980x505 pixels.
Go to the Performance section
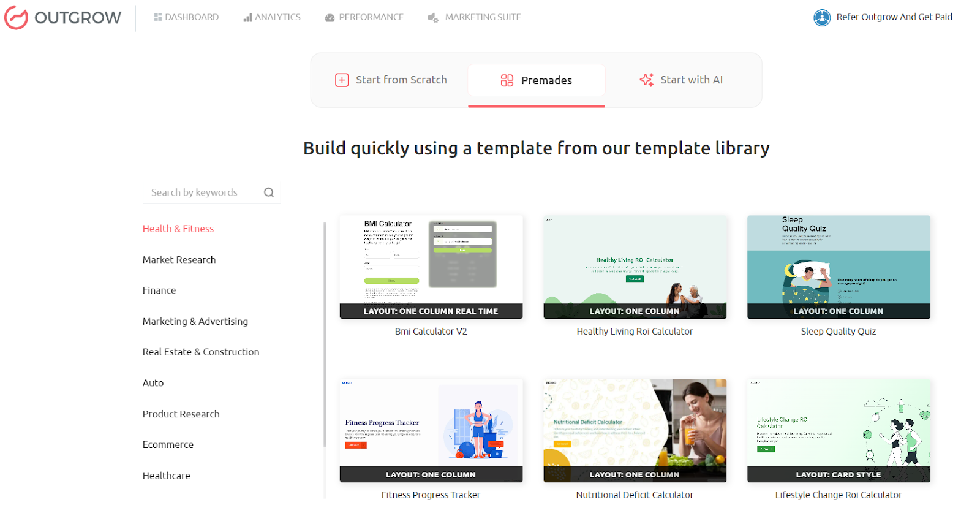(364, 17)
